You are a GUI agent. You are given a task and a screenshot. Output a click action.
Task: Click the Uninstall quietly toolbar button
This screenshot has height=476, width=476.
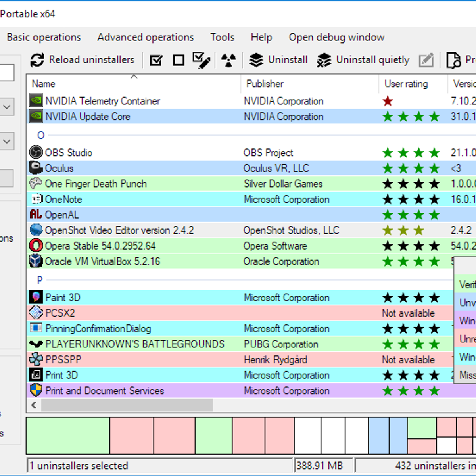click(363, 60)
